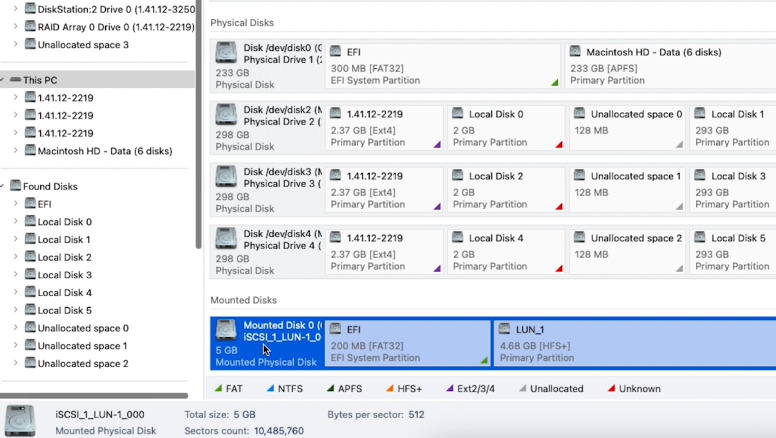Select the 300 MB EFI partition on disk0
776x438 pixels.
tap(443, 66)
